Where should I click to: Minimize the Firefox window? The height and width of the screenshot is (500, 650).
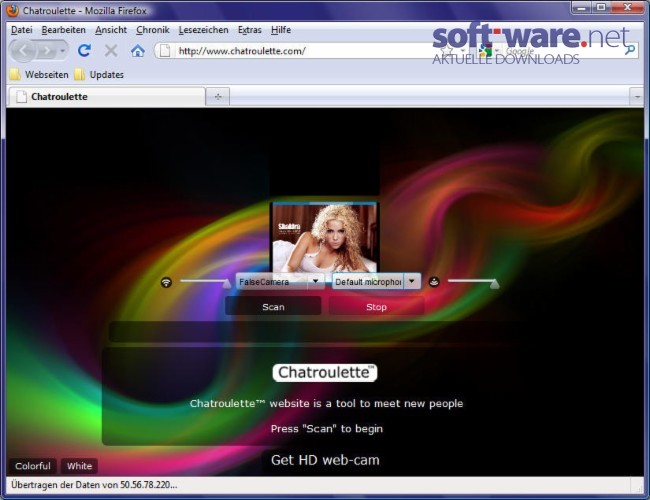[582, 7]
